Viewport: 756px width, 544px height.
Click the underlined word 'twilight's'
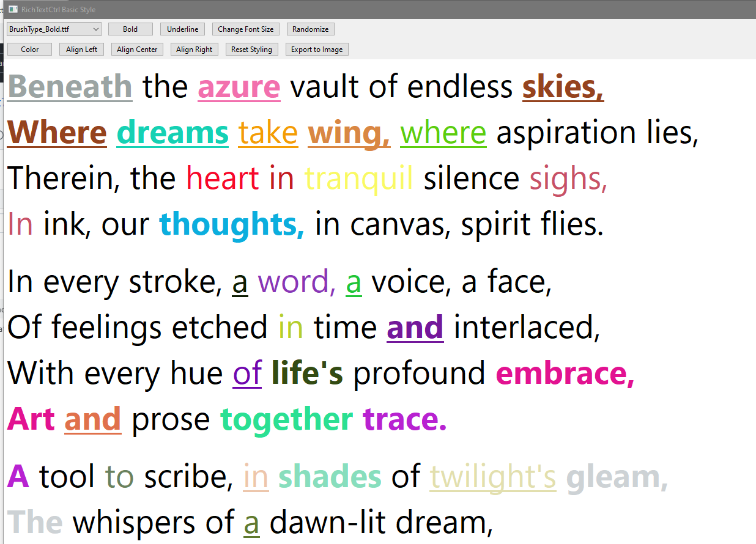(x=492, y=477)
